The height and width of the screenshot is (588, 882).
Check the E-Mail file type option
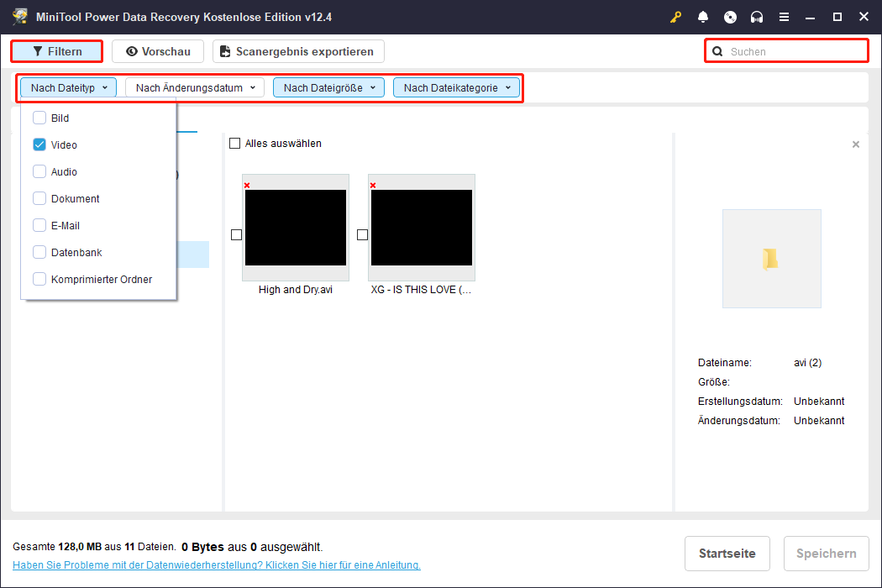(x=39, y=226)
